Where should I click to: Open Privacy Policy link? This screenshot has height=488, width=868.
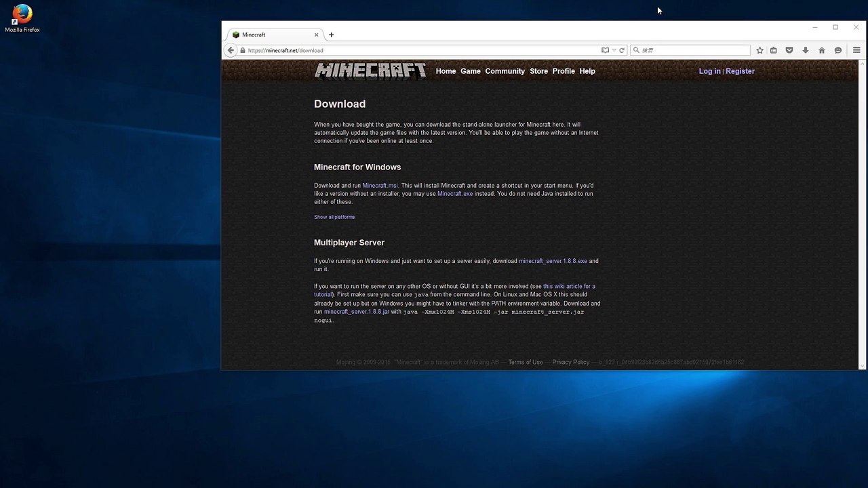pos(571,362)
